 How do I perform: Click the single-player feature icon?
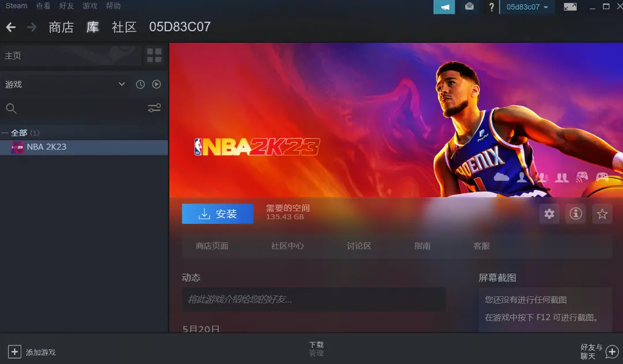tap(521, 177)
